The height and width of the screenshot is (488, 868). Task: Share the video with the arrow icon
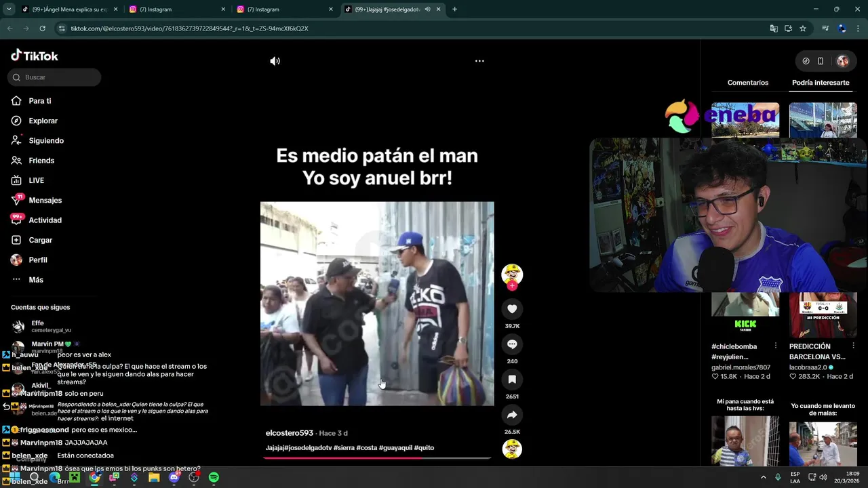512,415
